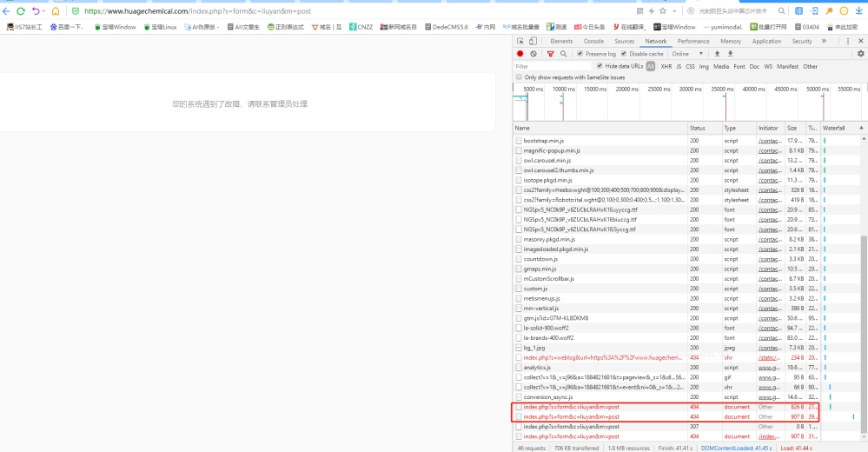
Task: Uncheck Disable cache
Action: tap(624, 54)
